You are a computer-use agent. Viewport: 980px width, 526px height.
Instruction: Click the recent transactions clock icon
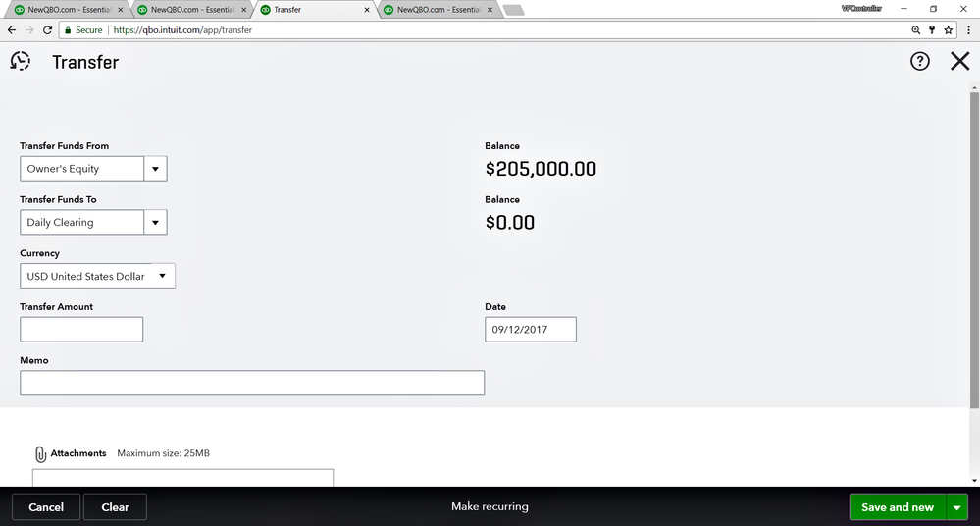[20, 62]
